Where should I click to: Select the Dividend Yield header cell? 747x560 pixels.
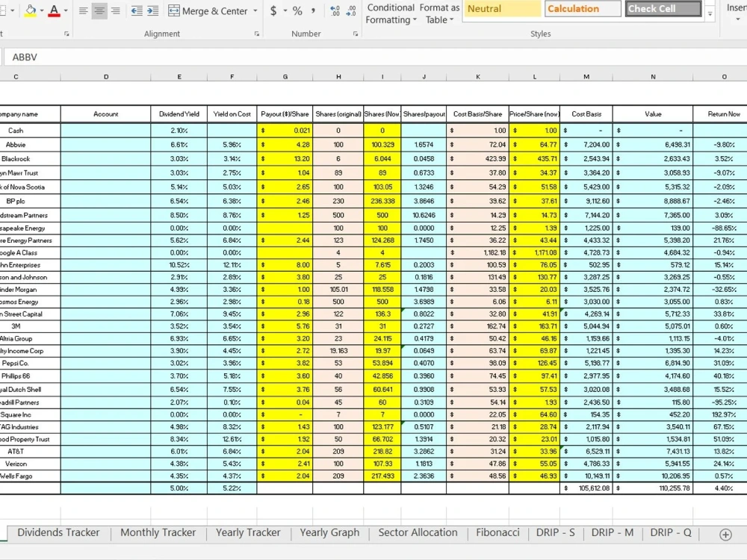[x=179, y=114]
